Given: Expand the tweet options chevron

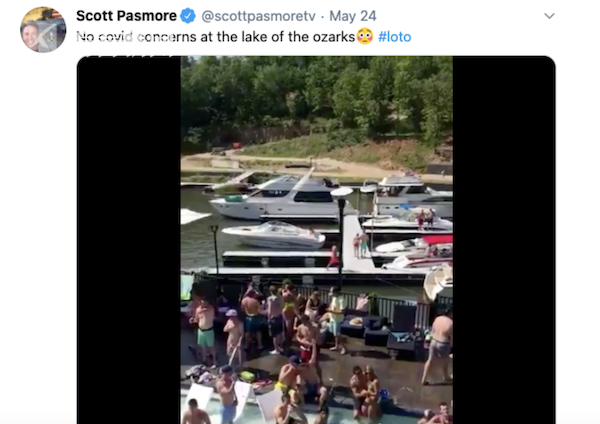Looking at the screenshot, I should click(x=549, y=16).
